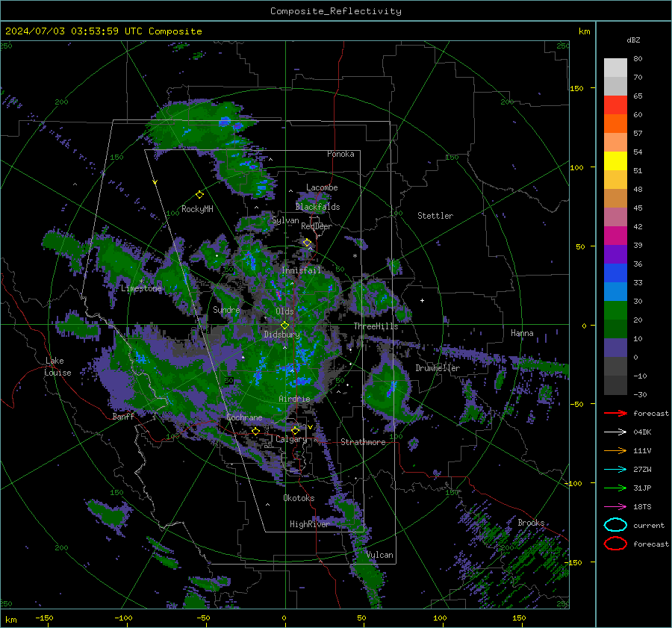
Task: Pick the purple 10 dBZ color swatch
Action: (615, 347)
